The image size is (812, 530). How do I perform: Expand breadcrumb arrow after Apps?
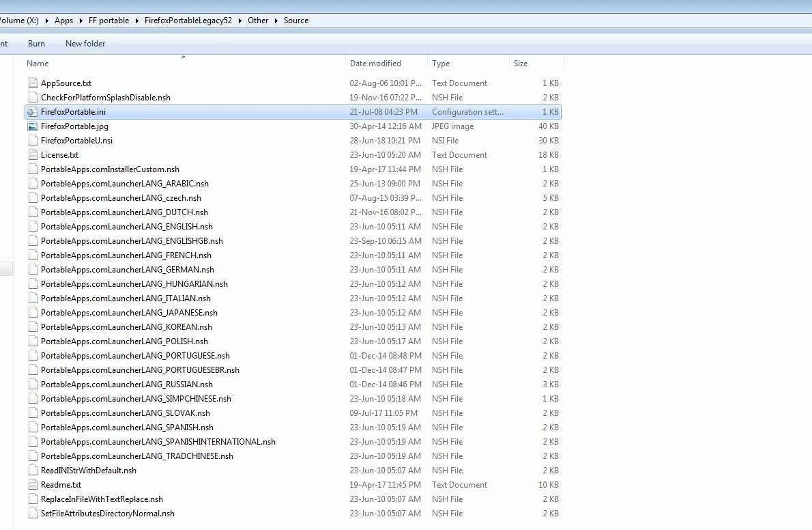pos(81,20)
